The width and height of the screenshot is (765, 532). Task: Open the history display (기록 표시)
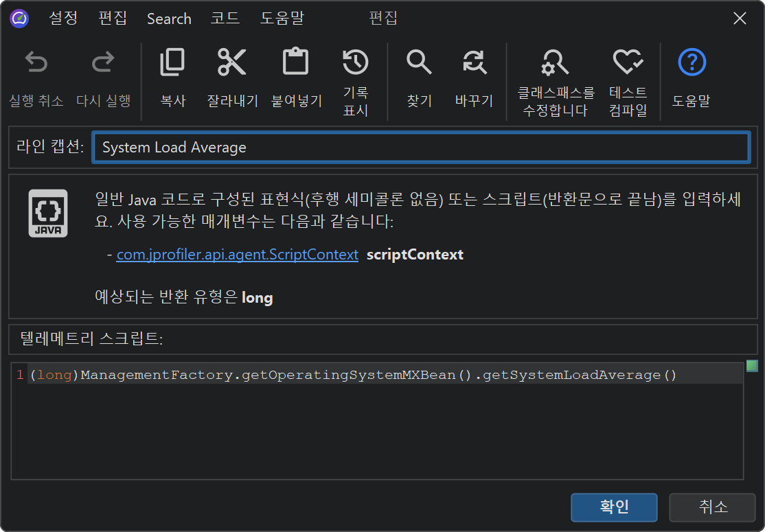[x=356, y=62]
